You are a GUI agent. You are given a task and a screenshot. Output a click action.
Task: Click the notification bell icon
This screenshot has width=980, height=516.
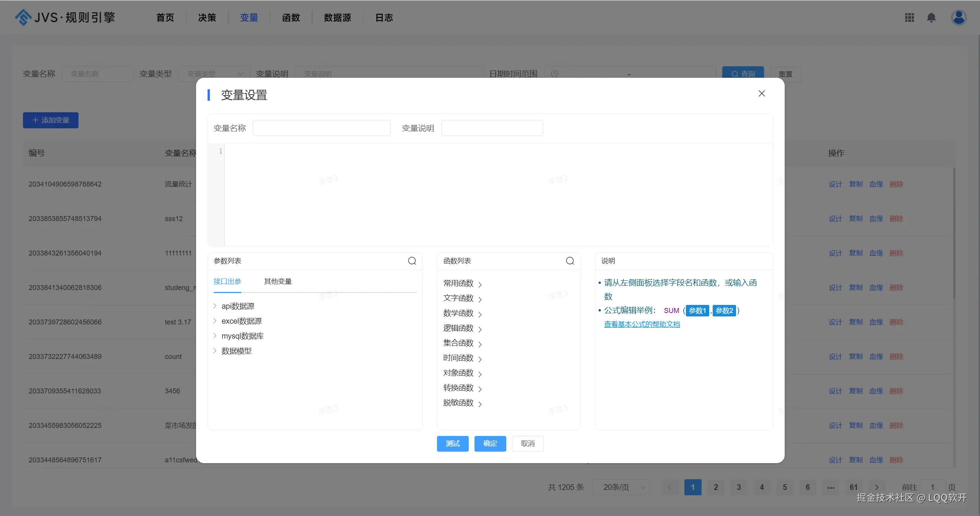931,18
